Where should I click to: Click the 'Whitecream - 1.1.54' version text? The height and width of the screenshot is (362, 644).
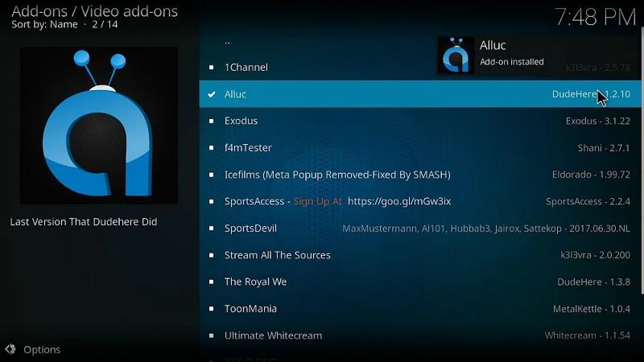pos(588,335)
